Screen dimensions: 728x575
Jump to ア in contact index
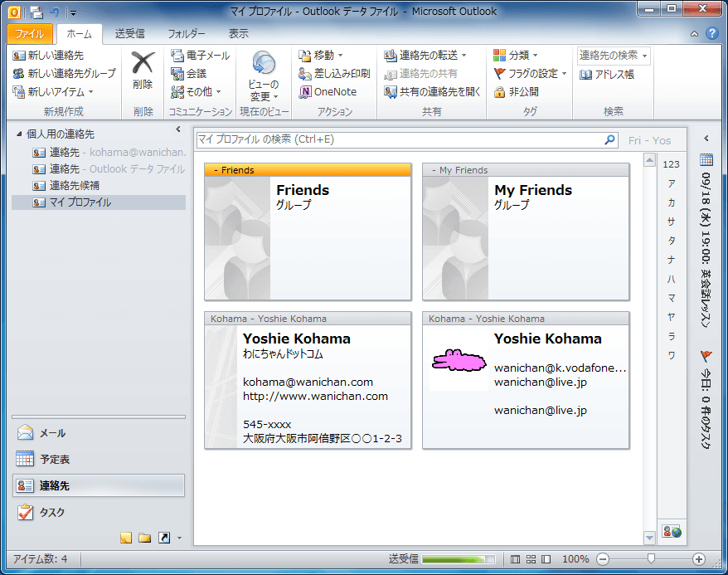(671, 183)
